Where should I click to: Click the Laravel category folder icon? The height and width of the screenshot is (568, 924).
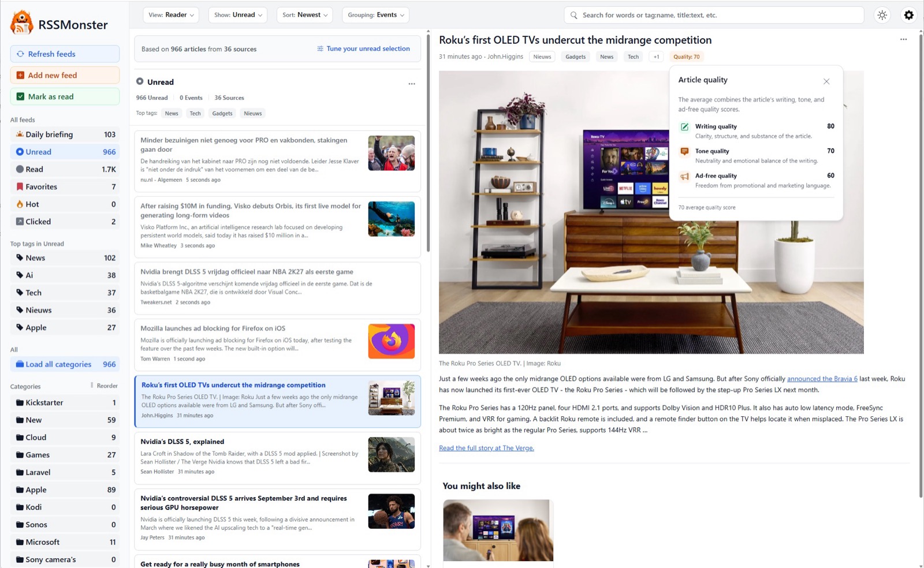(20, 472)
